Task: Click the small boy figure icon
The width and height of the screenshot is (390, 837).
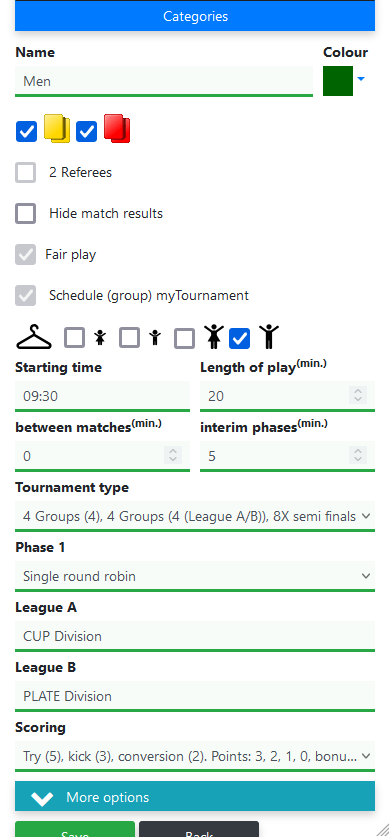Action: click(x=155, y=338)
